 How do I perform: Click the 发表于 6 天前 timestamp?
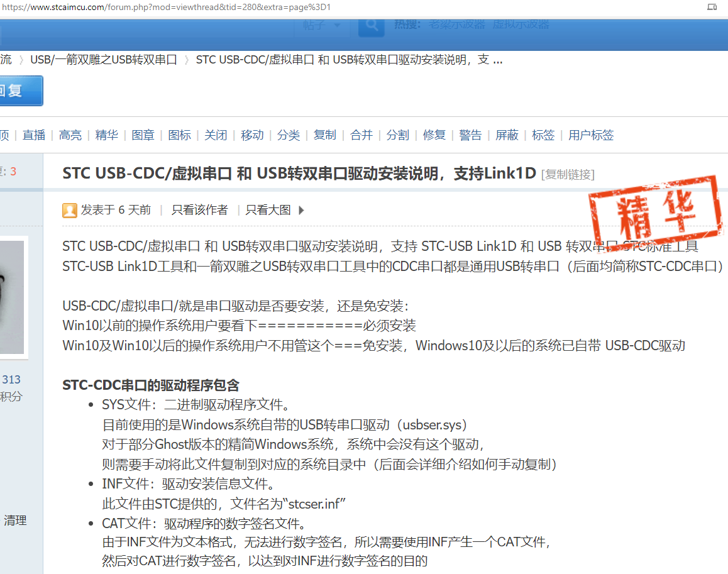[116, 210]
